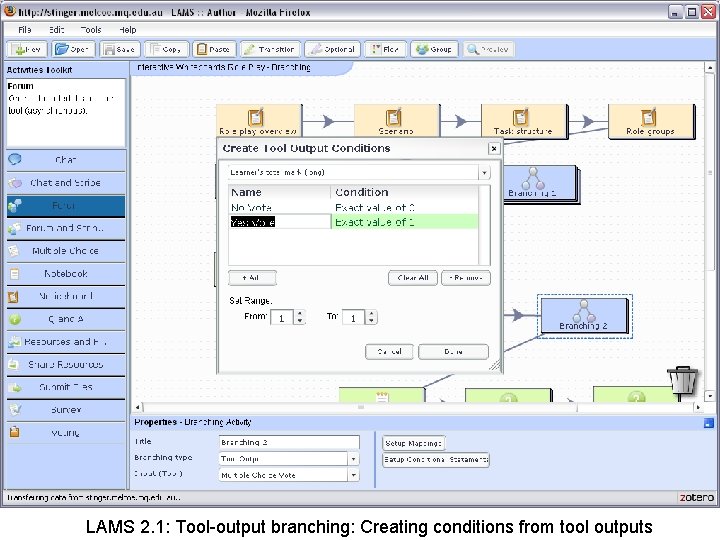The height and width of the screenshot is (540, 720).
Task: Select Resources and Forum activity
Action: (66, 342)
